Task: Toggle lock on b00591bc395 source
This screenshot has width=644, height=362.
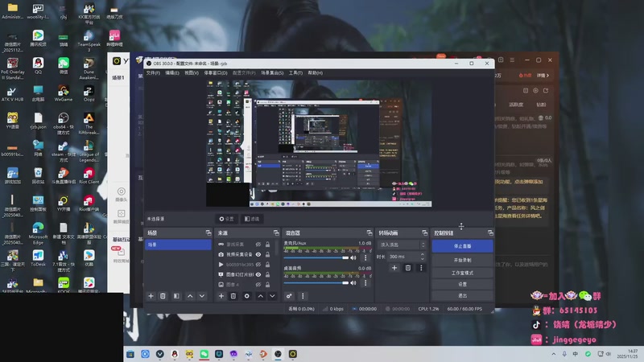Action: click(x=267, y=265)
